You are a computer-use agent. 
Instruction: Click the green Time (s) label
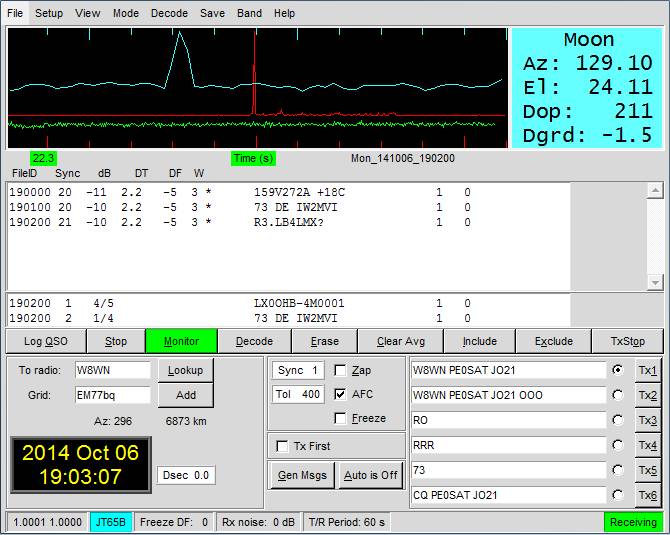(253, 159)
